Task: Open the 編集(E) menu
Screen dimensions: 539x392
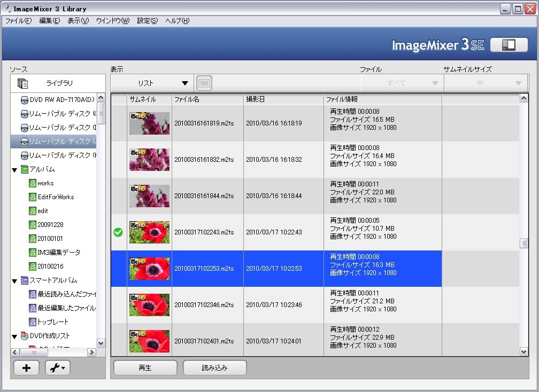Action: click(50, 21)
